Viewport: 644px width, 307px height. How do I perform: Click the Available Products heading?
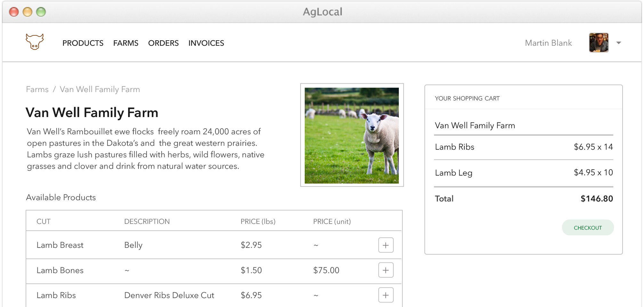(61, 198)
